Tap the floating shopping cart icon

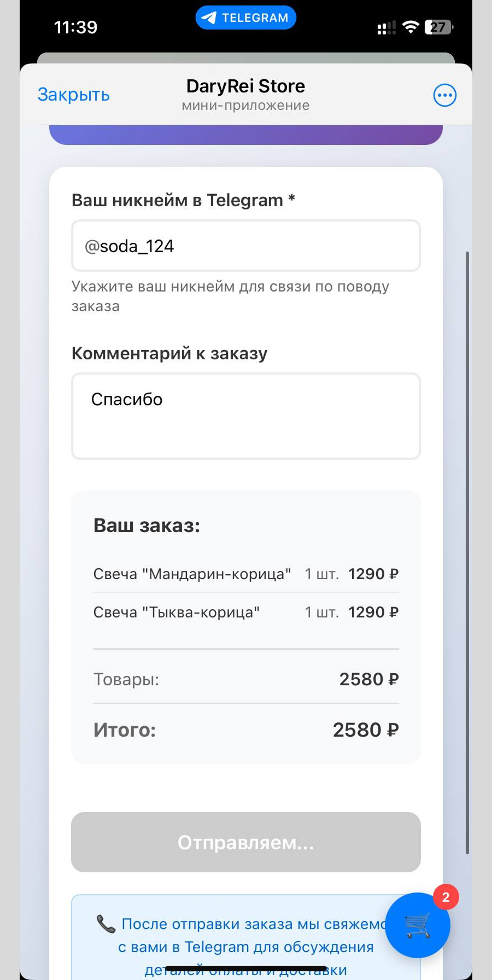click(x=417, y=926)
